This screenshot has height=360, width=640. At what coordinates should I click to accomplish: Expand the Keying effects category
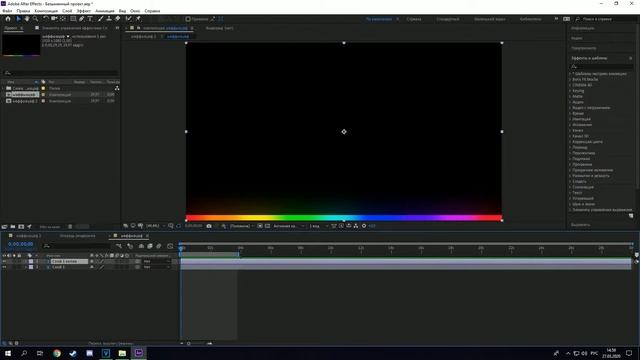(571, 91)
